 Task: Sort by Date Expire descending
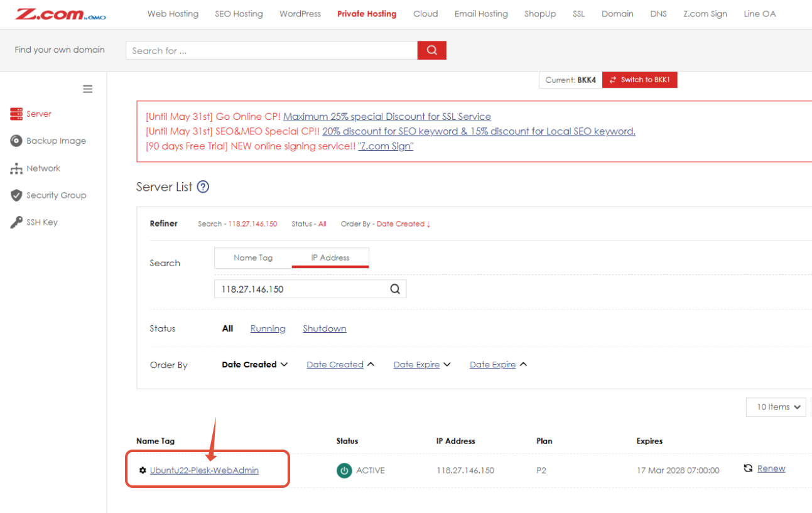422,364
